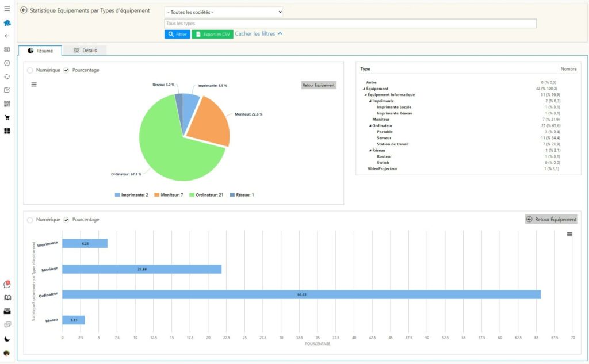The image size is (589, 364).
Task: Open the QR code icon in sidebar
Action: [x=7, y=104]
